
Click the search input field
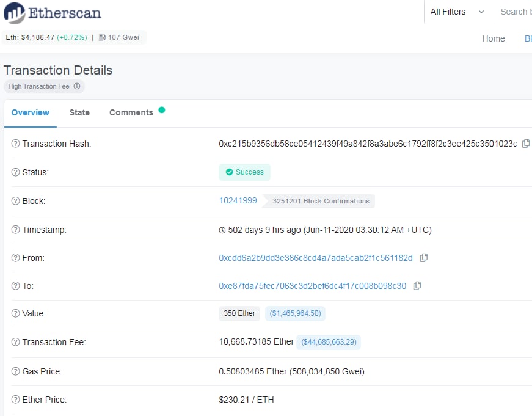pyautogui.click(x=513, y=12)
